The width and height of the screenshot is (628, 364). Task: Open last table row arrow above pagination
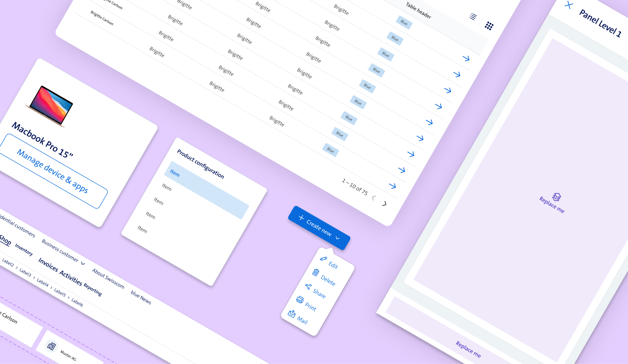[392, 186]
